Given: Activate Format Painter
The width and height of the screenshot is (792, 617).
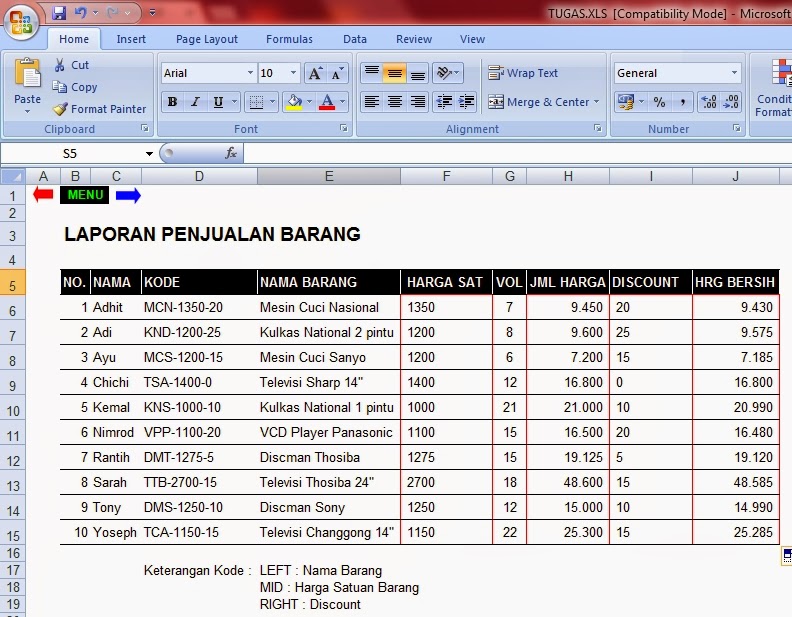Looking at the screenshot, I should click(x=99, y=109).
